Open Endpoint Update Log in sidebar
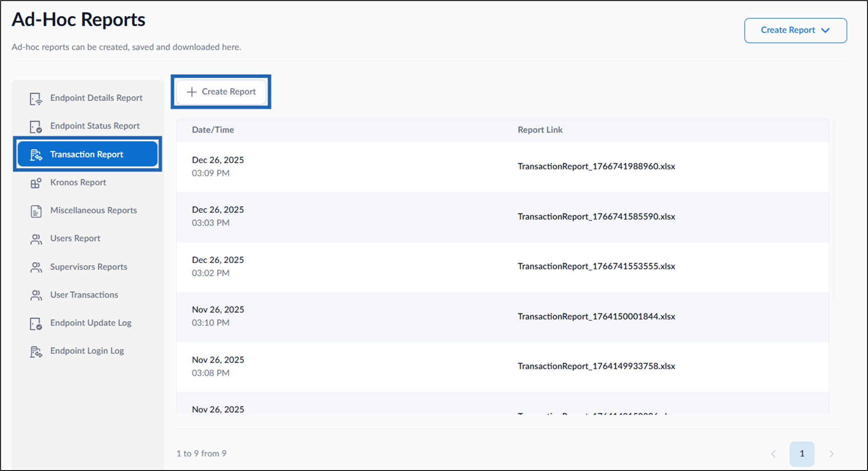 coord(87,323)
